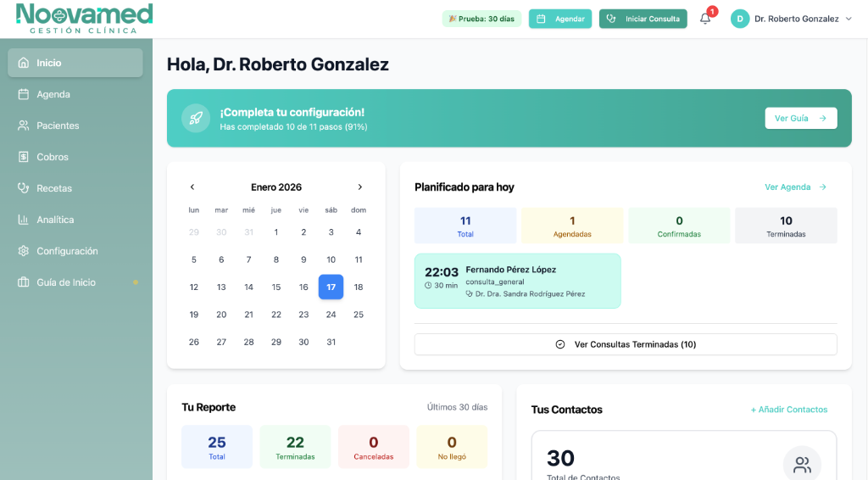Image resolution: width=868 pixels, height=480 pixels.
Task: Open Configuración in the sidebar
Action: [x=75, y=251]
